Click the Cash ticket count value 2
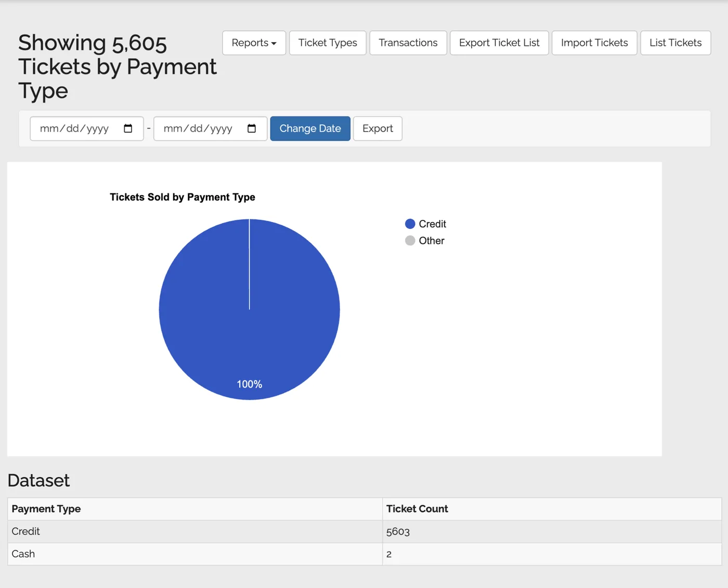The image size is (728, 588). 389,554
